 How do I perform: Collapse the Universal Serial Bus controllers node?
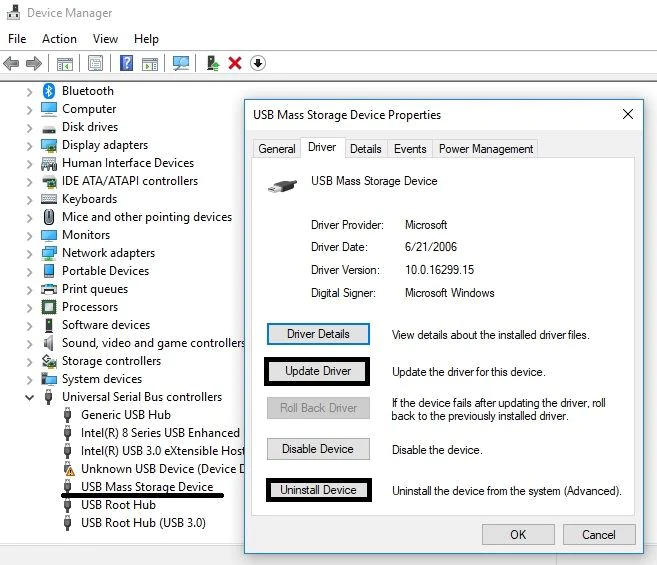[29, 397]
